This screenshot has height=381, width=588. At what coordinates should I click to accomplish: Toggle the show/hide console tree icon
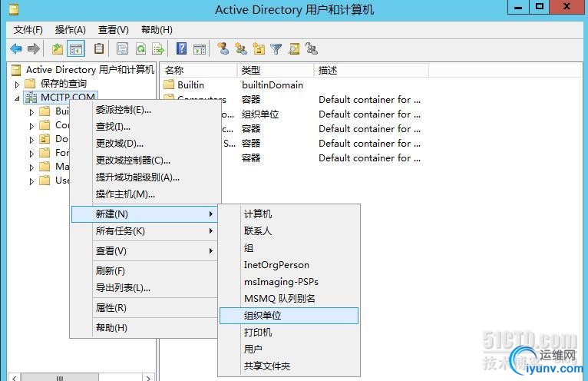tap(76, 49)
